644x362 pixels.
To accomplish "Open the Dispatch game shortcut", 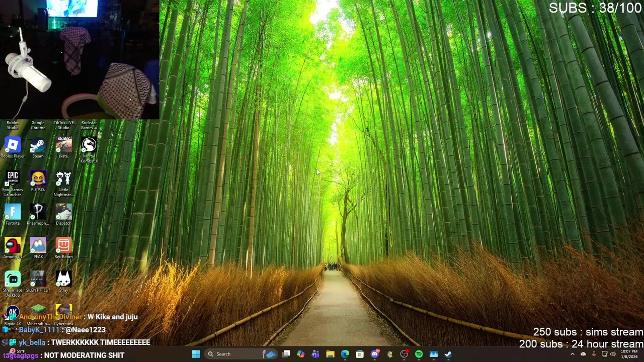I will 63,215.
